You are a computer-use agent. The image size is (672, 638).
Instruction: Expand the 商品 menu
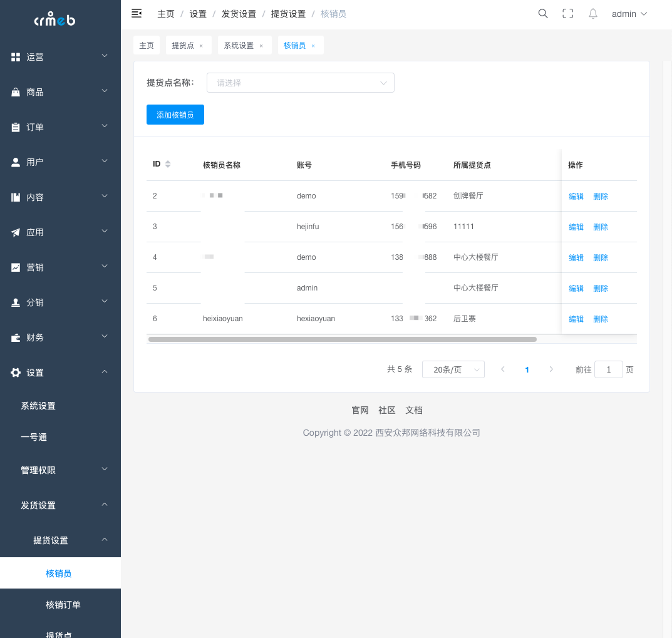[105, 91]
